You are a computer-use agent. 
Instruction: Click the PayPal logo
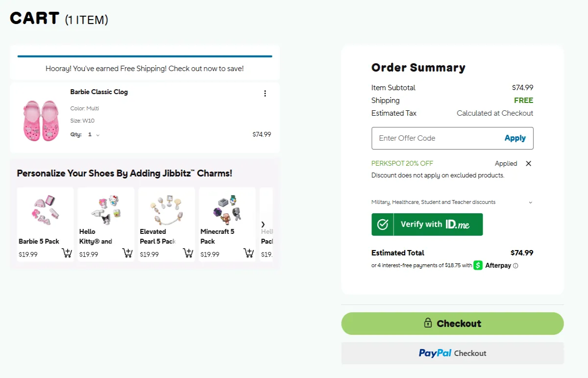click(435, 353)
